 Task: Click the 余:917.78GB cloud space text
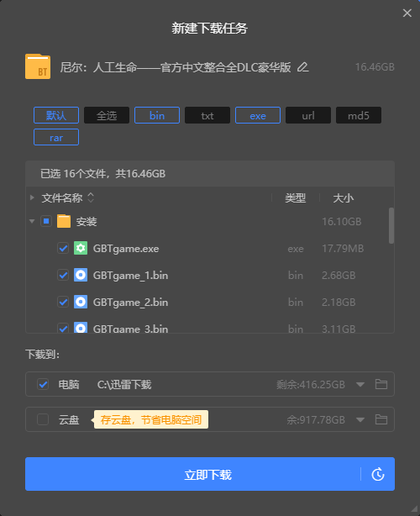pos(316,420)
